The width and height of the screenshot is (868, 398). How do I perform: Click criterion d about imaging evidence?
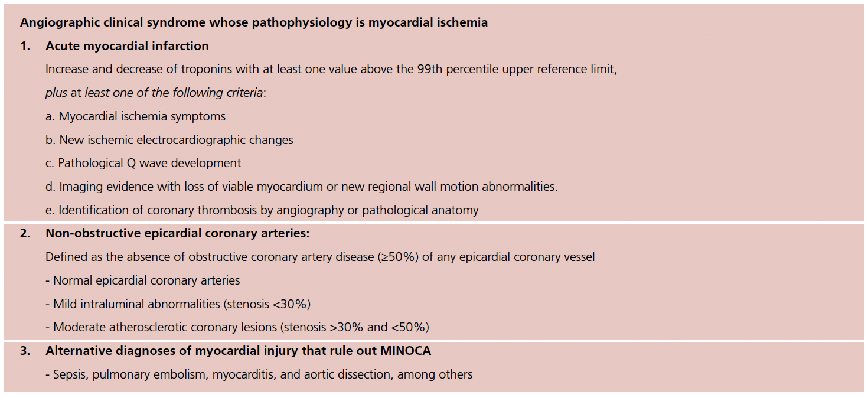point(301,187)
